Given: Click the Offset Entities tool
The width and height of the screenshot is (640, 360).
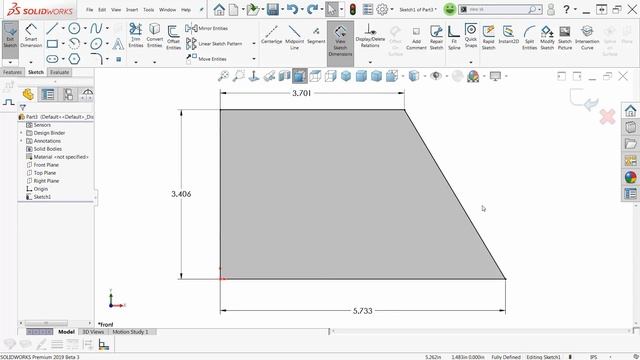Looking at the screenshot, I should pyautogui.click(x=173, y=37).
